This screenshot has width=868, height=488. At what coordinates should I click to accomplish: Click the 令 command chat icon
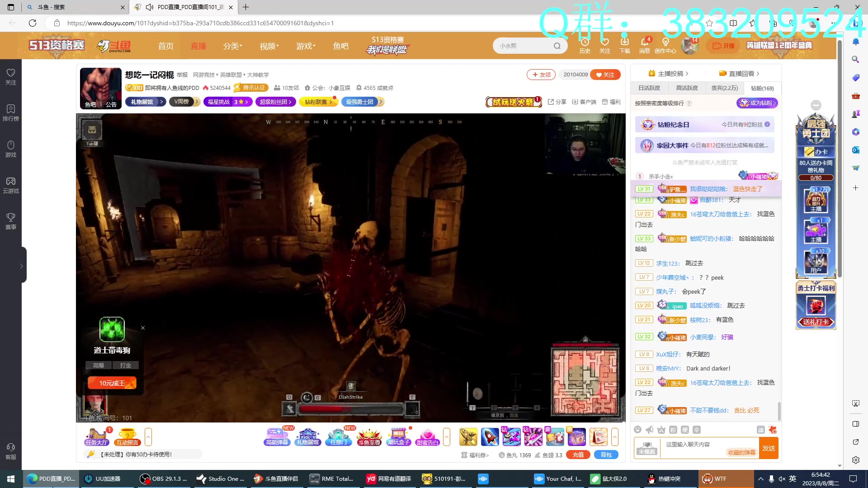697,429
